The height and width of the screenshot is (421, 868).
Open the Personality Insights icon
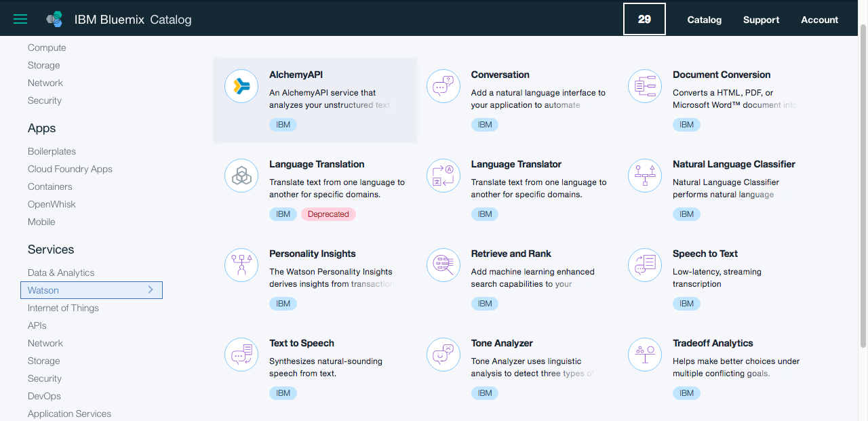point(241,265)
